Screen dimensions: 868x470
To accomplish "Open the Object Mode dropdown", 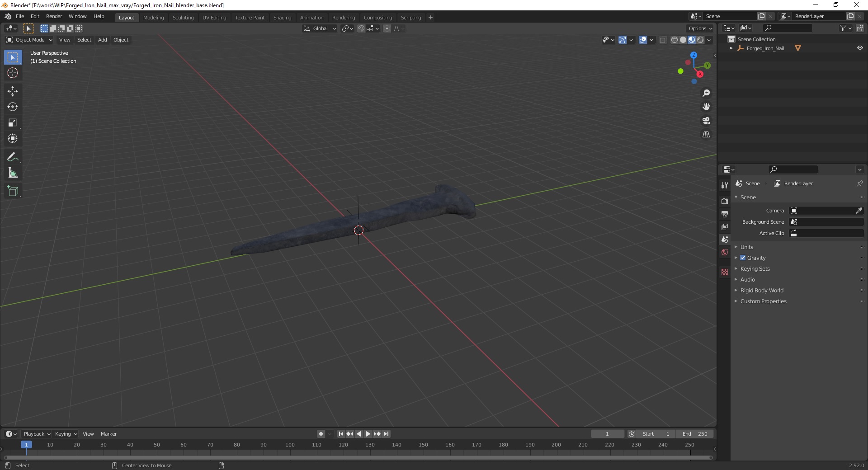I will tap(29, 40).
